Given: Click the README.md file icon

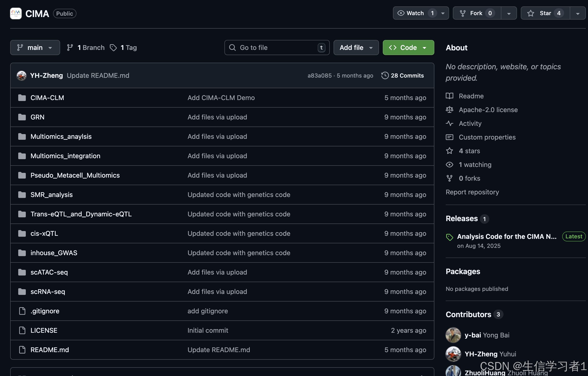Looking at the screenshot, I should 22,350.
